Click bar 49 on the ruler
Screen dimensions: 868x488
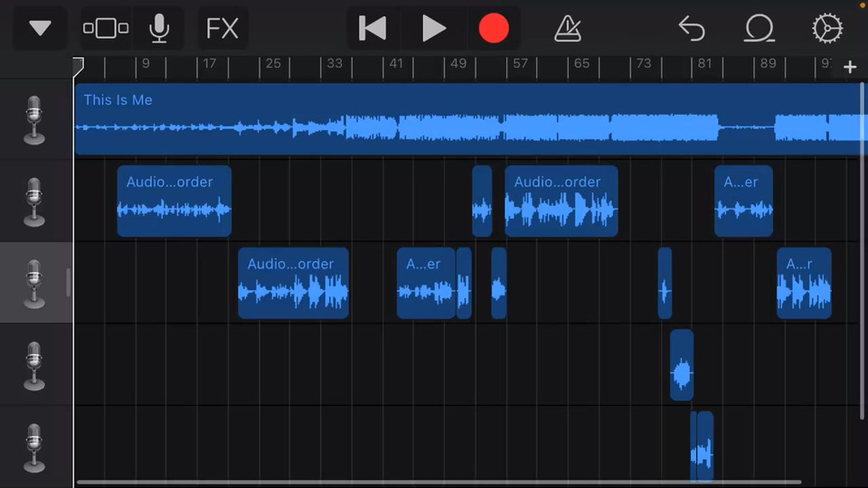(x=458, y=63)
